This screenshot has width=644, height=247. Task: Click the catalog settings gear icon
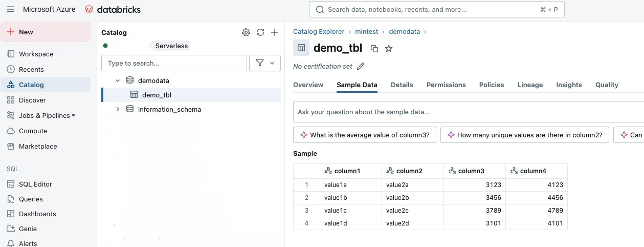(x=246, y=32)
